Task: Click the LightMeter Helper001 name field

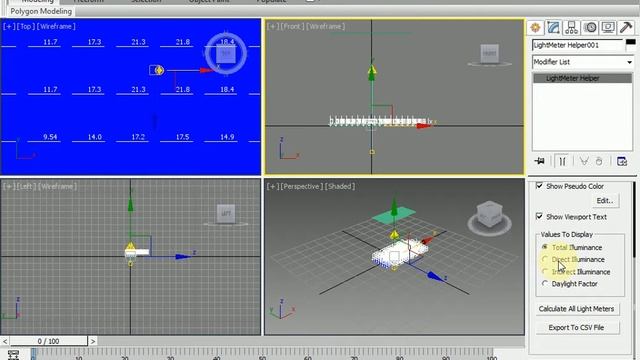Action: [578, 45]
